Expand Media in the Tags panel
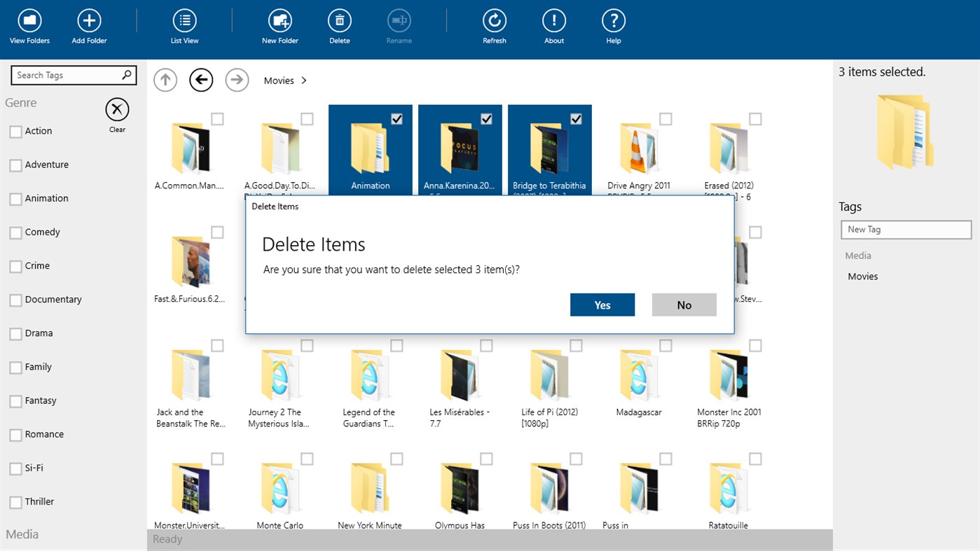Viewport: 980px width, 551px height. click(x=857, y=255)
